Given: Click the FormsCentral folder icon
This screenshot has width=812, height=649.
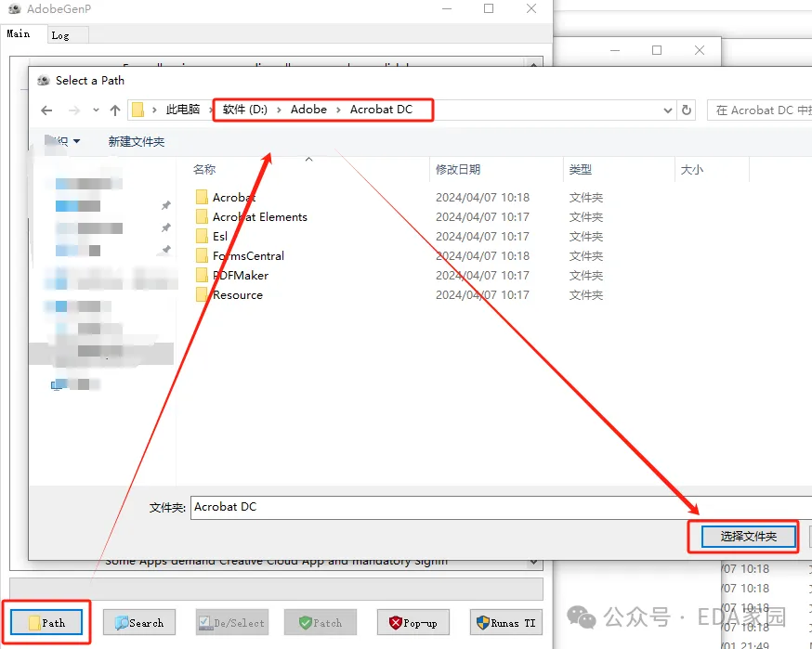Looking at the screenshot, I should pos(202,255).
